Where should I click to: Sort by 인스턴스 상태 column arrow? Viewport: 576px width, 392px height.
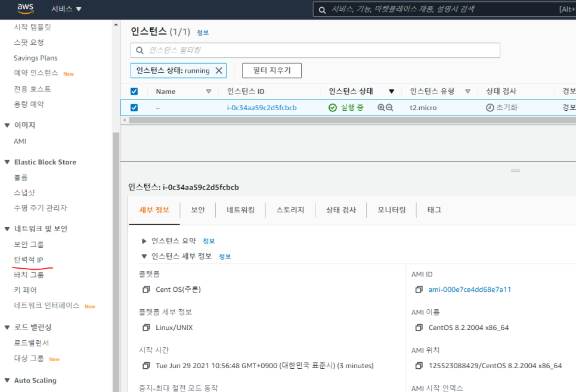[392, 91]
